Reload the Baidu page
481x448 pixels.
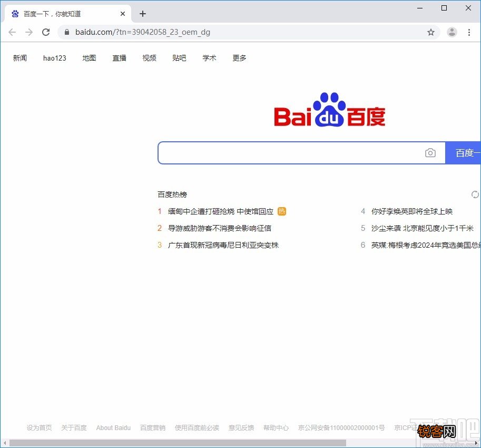point(46,32)
